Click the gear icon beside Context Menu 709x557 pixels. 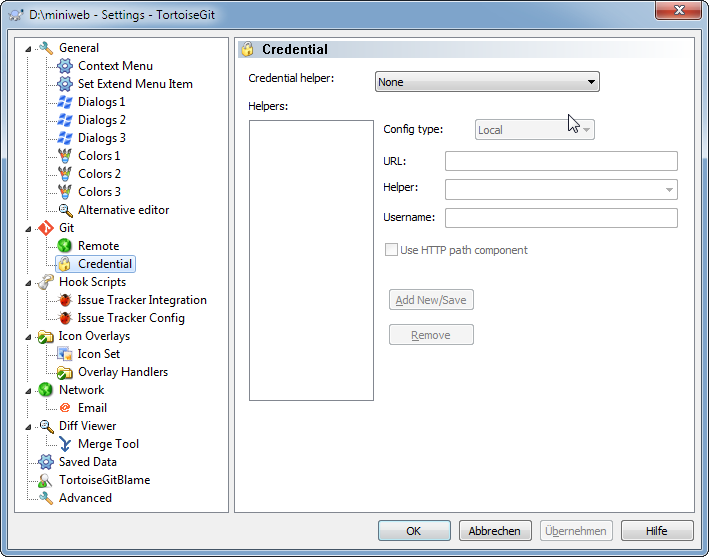pyautogui.click(x=65, y=66)
